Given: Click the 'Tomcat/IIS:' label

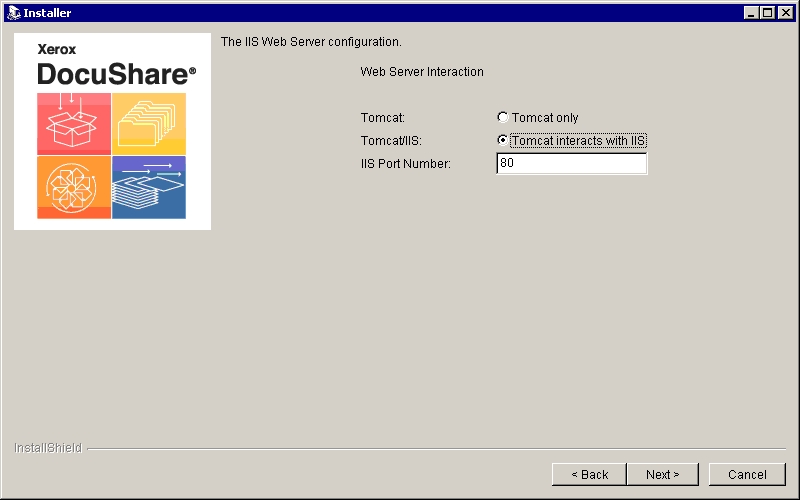Looking at the screenshot, I should click(391, 140).
